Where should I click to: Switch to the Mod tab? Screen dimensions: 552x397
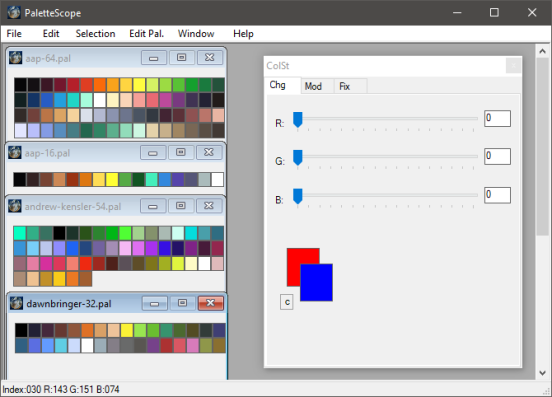[x=313, y=86]
